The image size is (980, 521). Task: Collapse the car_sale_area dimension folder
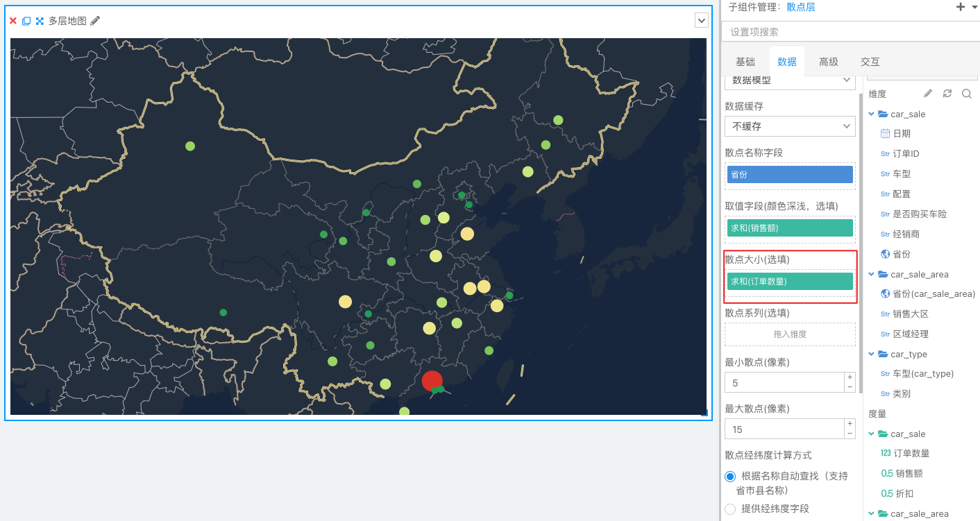872,274
